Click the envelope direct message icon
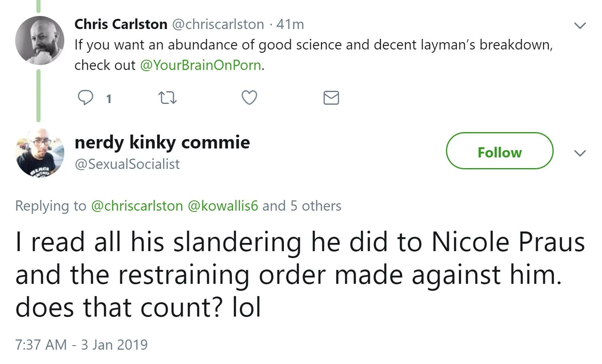Screen dimensions: 602x364 (x=331, y=98)
